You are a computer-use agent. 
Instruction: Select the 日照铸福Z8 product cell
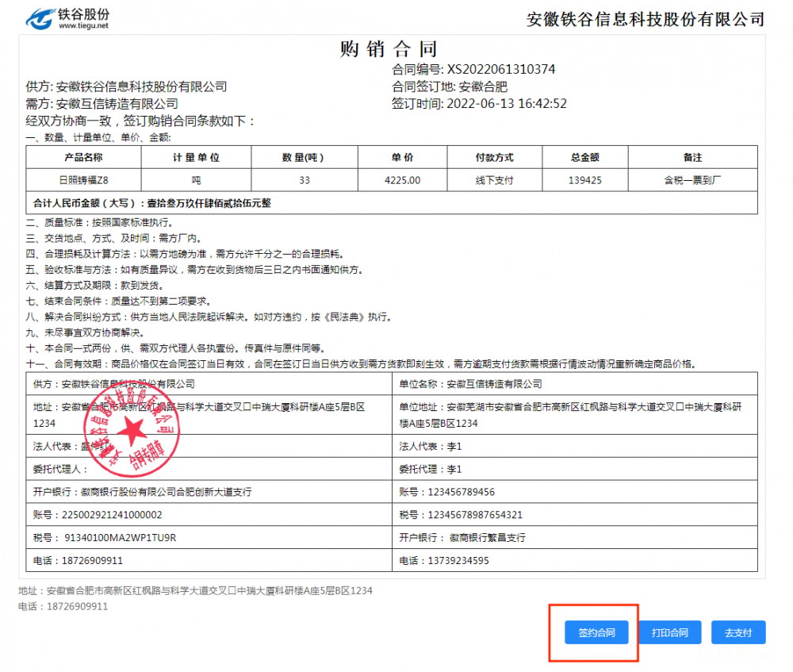tap(82, 180)
